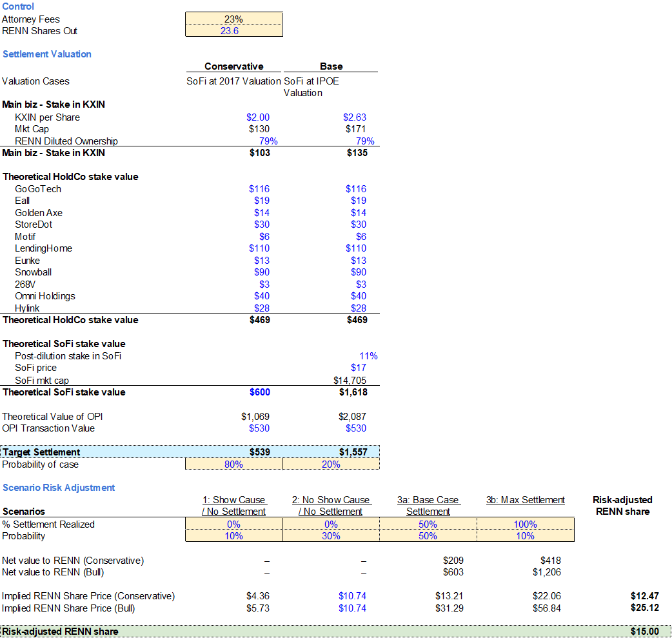Screen dimensions: 672x638
Task: Click the Target Settlement $1,557 cell
Action: (x=353, y=452)
